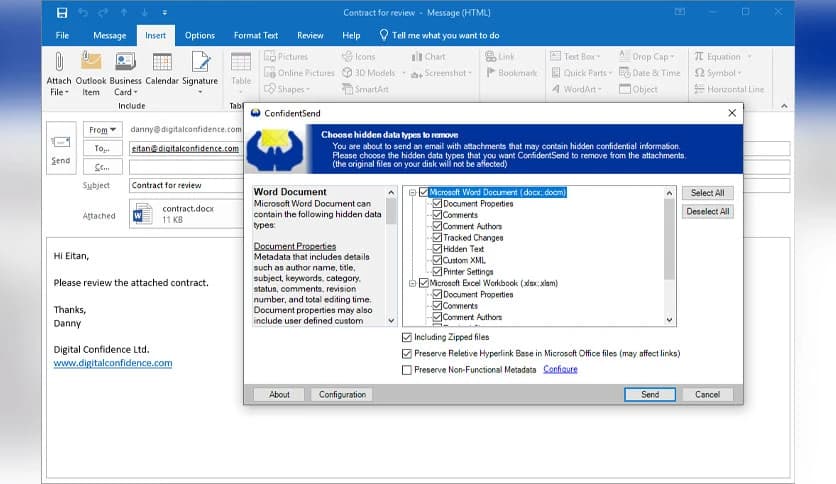The width and height of the screenshot is (836, 484).
Task: Collapse the Microsoft Excel Workbook tree node
Action: [x=412, y=283]
